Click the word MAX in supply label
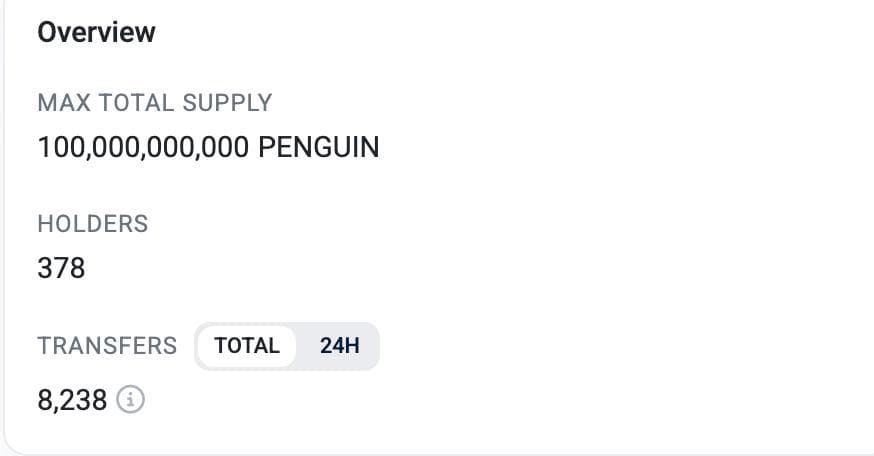 point(60,103)
